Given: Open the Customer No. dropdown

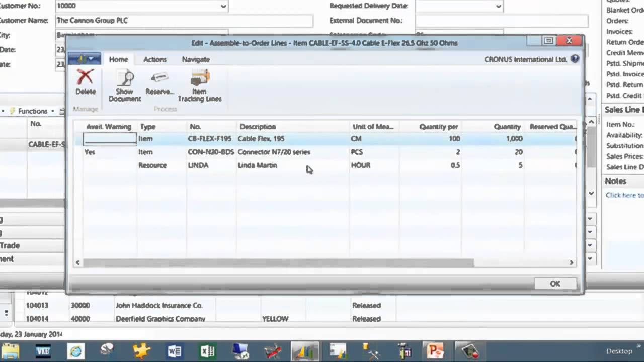Looking at the screenshot, I should coord(223,6).
